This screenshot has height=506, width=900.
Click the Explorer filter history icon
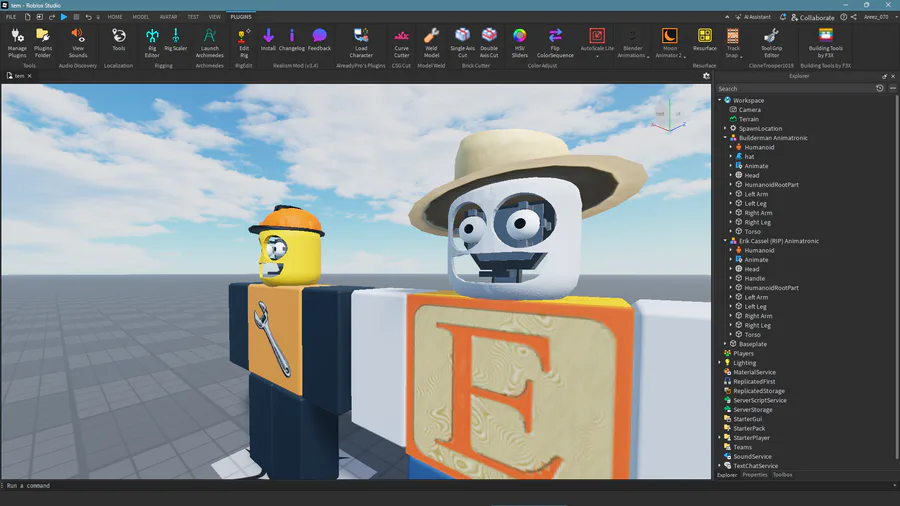point(880,88)
